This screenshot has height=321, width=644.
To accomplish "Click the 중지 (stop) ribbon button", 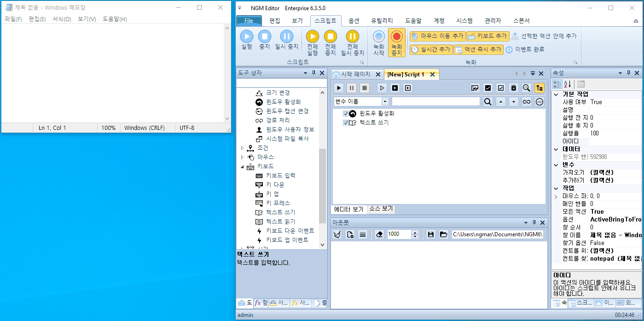I will pos(264,40).
